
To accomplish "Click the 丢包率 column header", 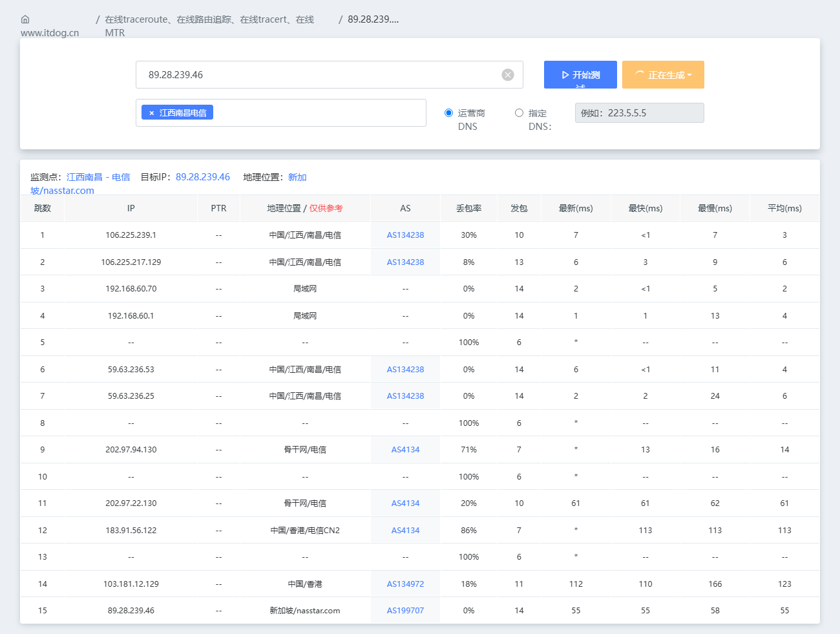I will 468,208.
